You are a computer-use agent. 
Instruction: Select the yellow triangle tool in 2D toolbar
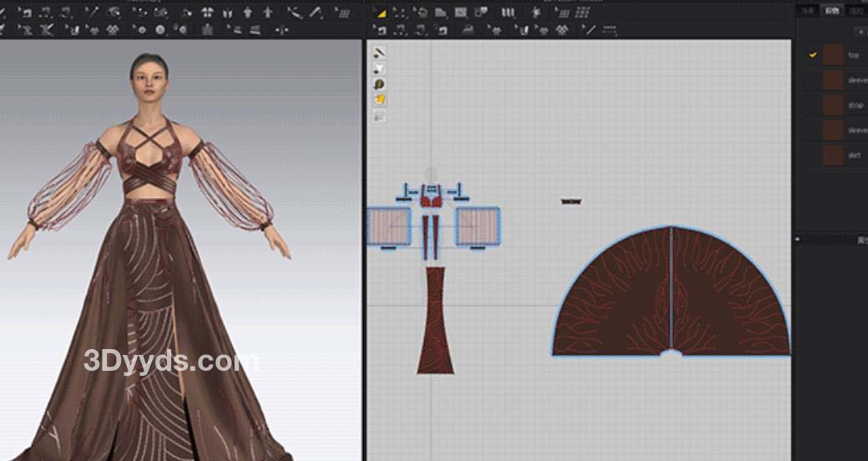pyautogui.click(x=381, y=13)
